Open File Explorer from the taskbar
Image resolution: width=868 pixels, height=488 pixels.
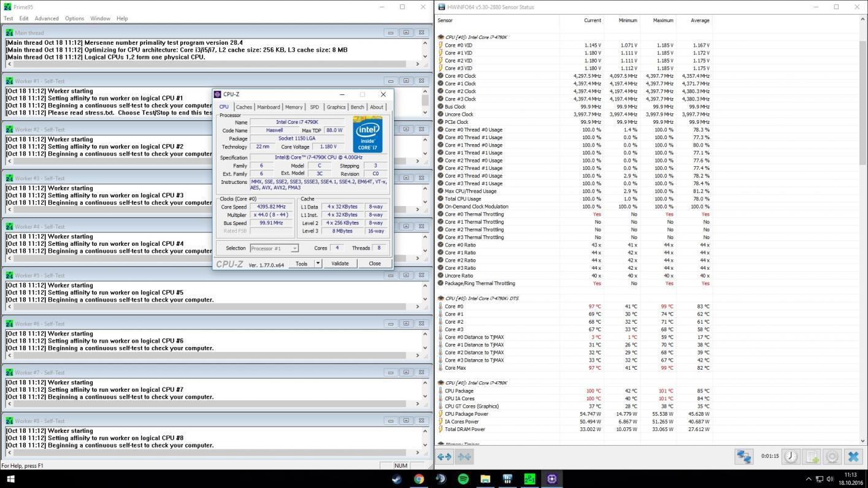(x=485, y=479)
